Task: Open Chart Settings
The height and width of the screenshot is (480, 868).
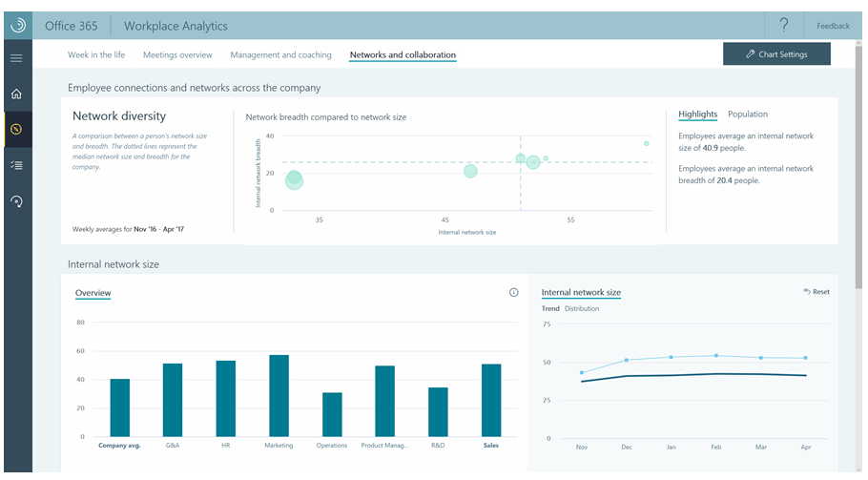Action: click(x=776, y=53)
